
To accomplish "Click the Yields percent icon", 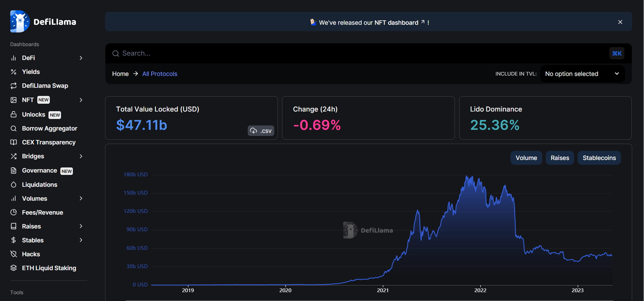I will tap(14, 72).
